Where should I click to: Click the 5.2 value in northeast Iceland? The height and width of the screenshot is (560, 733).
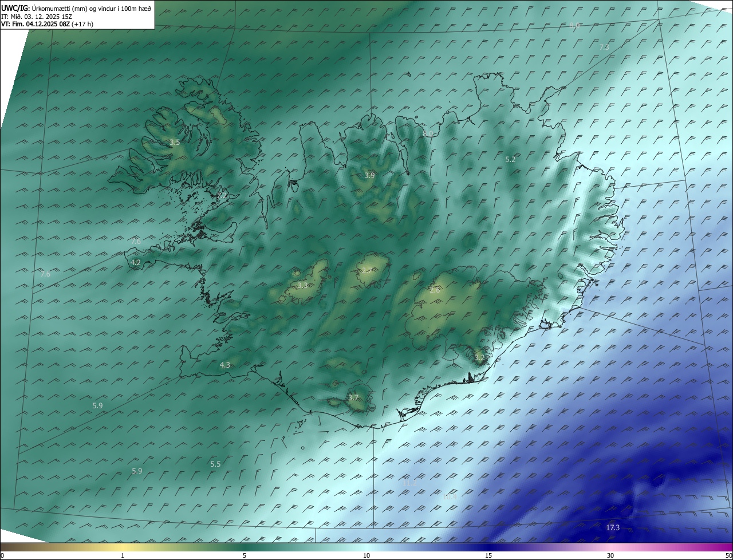(510, 160)
